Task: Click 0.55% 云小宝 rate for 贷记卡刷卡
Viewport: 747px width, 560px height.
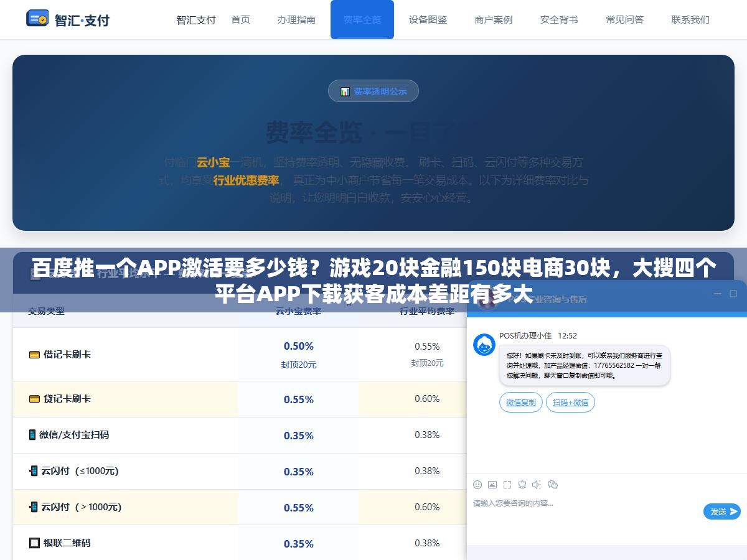Action: click(299, 399)
